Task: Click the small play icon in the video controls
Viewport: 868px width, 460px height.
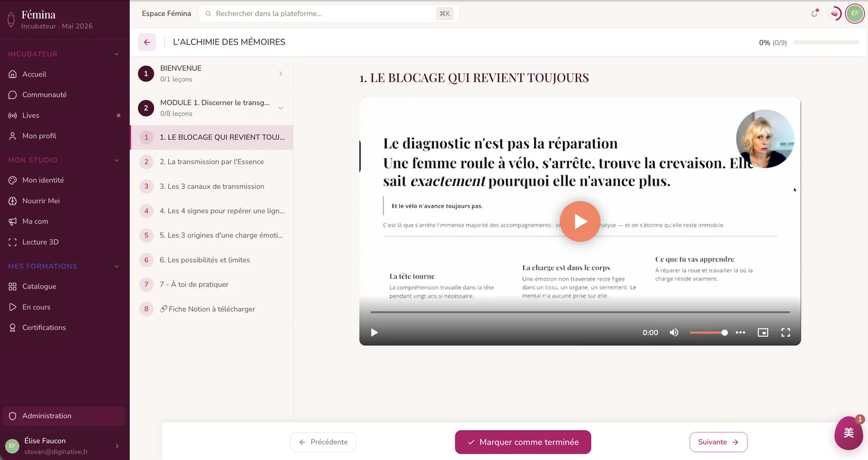Action: point(374,333)
